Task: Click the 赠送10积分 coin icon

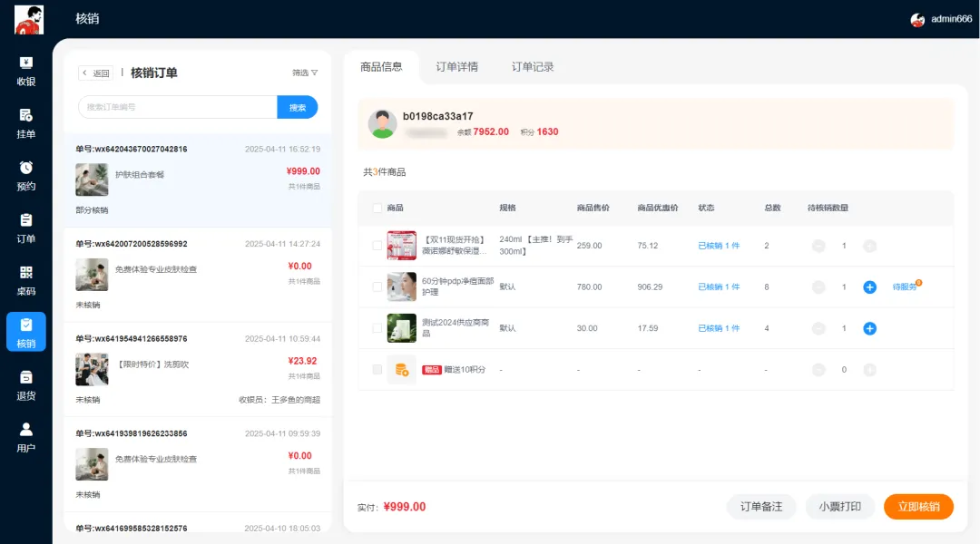Action: coord(401,370)
